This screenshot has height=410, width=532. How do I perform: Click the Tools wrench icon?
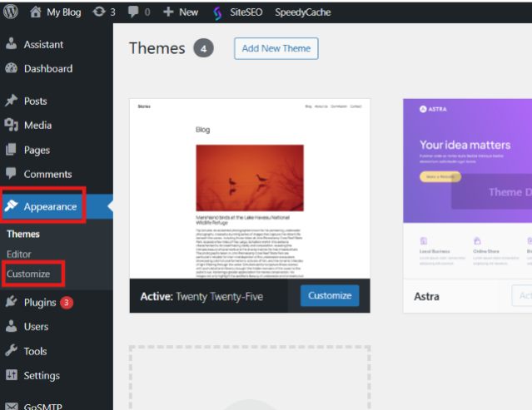(11, 351)
